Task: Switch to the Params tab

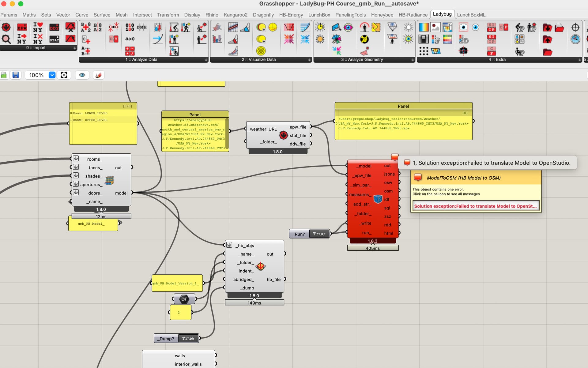Action: pos(9,15)
